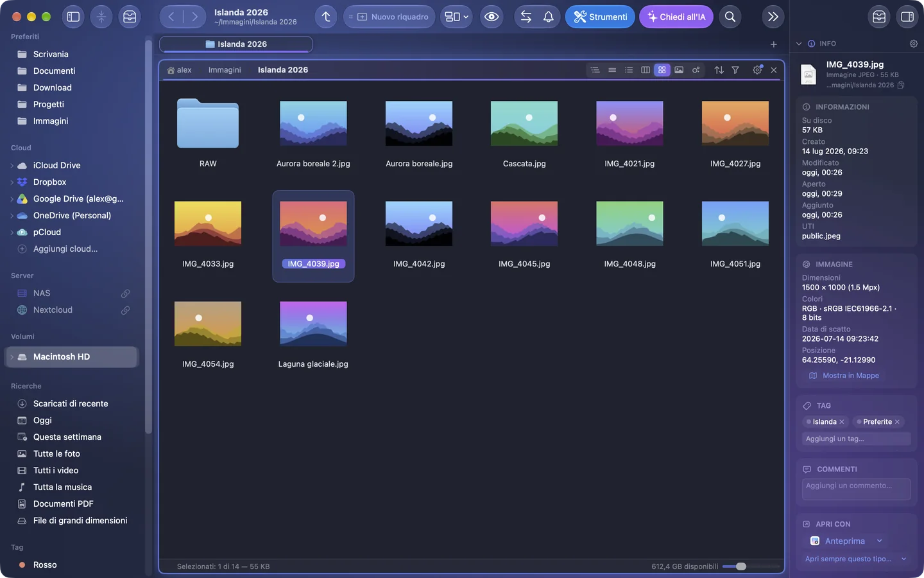Screen dimensions: 924x578
Task: Open Download in favorites sidebar
Action: [53, 88]
